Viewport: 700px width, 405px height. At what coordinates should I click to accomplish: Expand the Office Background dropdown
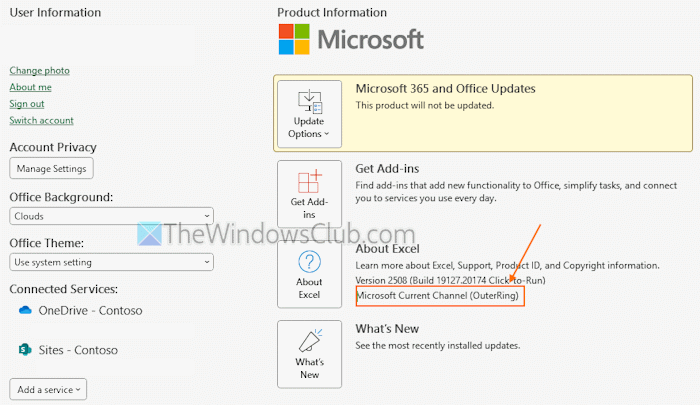point(110,216)
